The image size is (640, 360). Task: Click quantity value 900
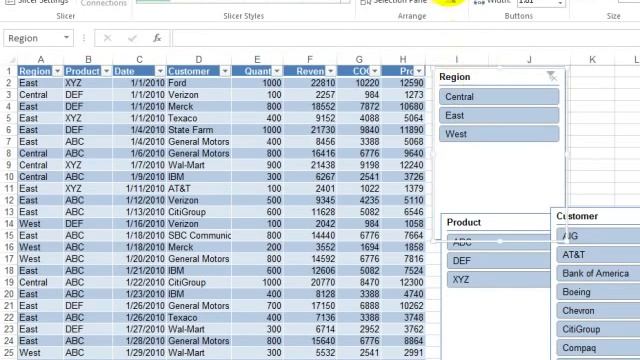tap(257, 165)
